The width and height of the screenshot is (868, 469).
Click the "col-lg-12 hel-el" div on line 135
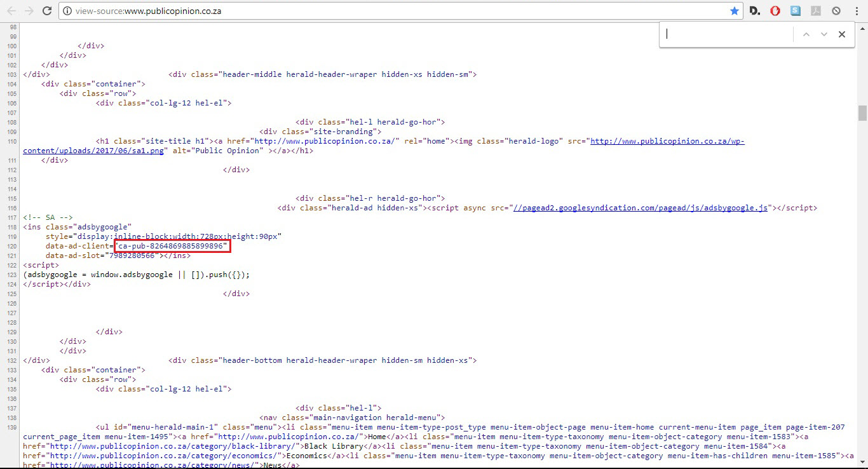pyautogui.click(x=164, y=389)
